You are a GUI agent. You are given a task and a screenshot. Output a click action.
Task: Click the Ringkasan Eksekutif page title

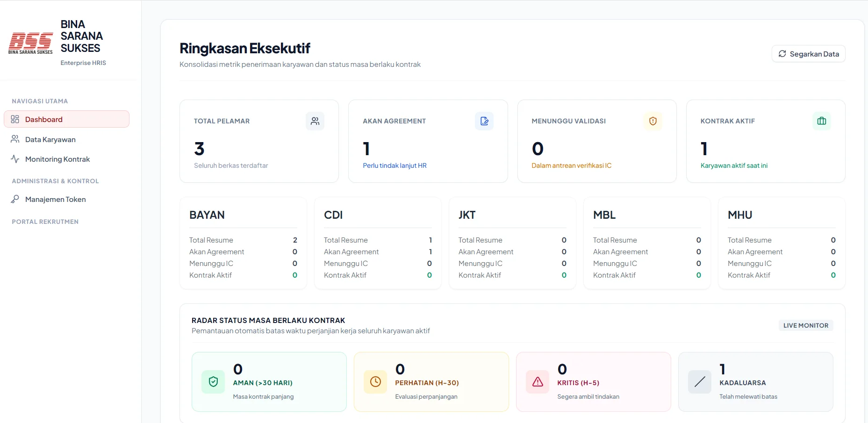[x=245, y=48]
